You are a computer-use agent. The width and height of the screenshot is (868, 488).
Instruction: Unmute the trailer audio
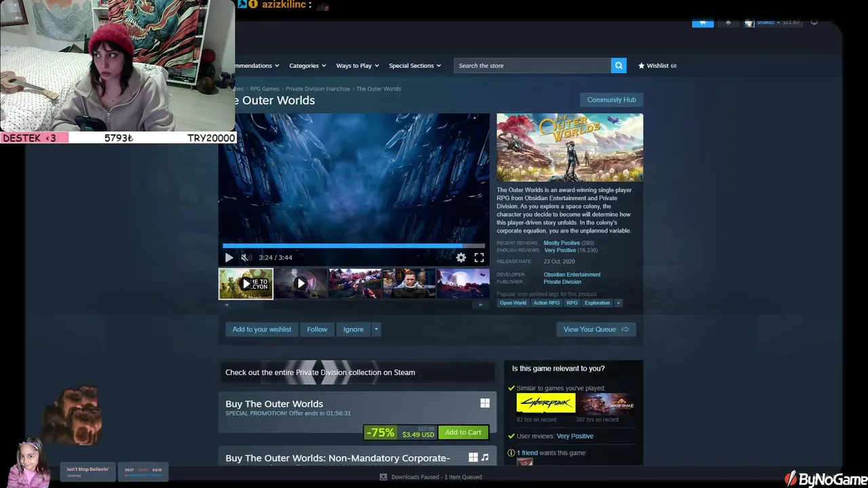click(245, 258)
